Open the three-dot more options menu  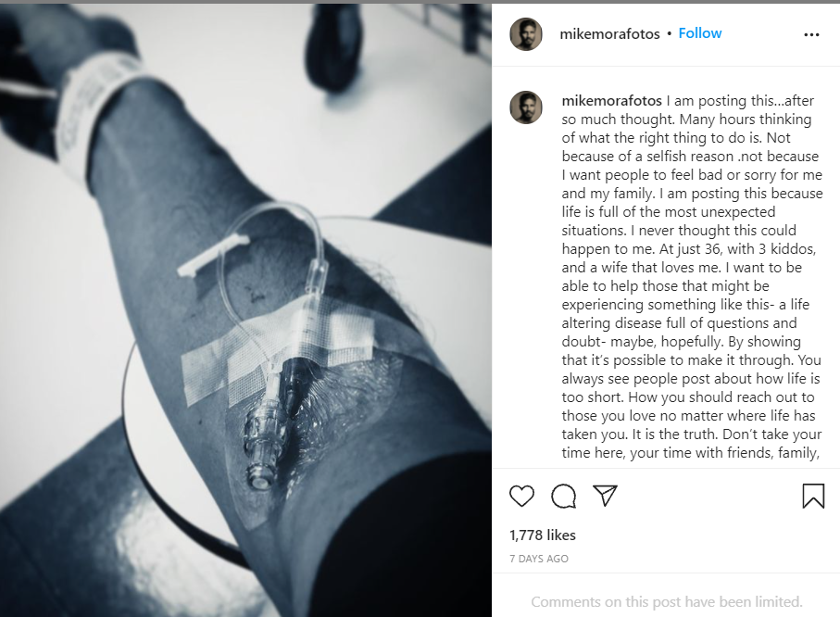point(811,35)
